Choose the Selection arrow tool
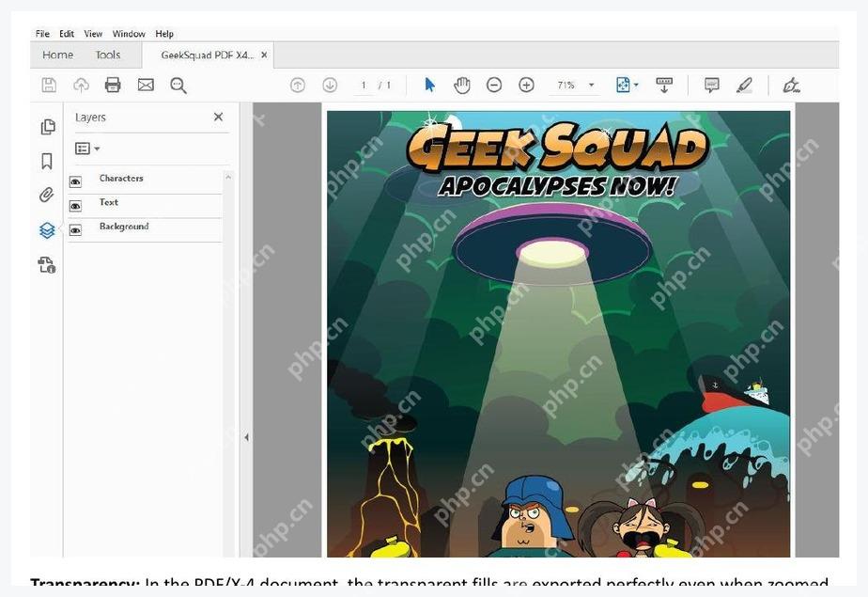 click(x=429, y=86)
